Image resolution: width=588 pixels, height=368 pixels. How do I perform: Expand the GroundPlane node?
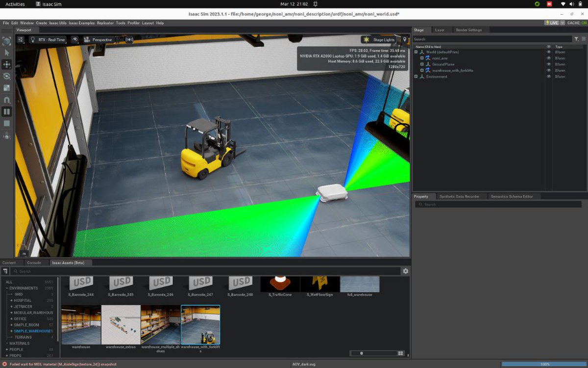pyautogui.click(x=422, y=64)
